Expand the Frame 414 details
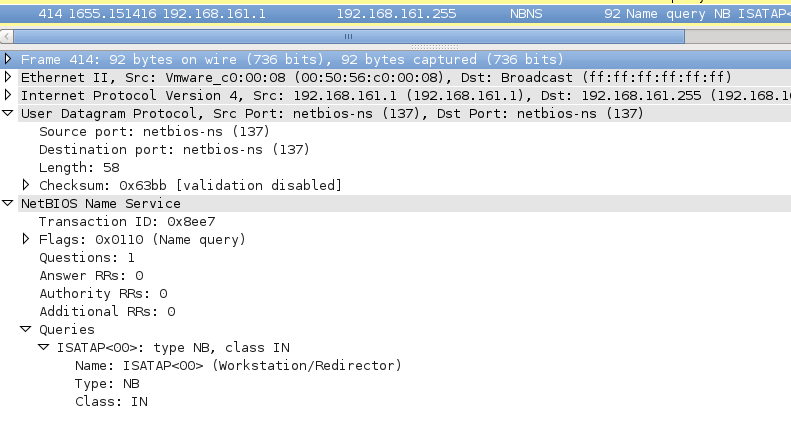 pos(9,60)
